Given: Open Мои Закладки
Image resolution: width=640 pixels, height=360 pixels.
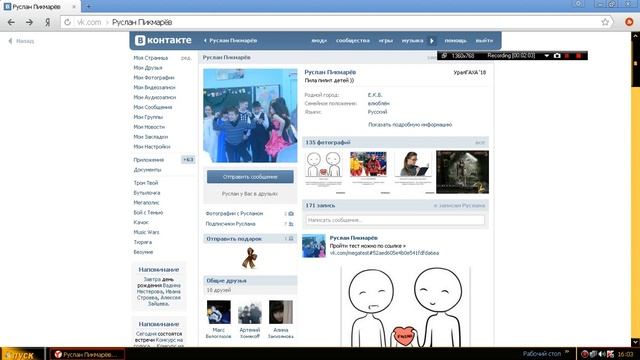Looking at the screenshot, I should (151, 137).
